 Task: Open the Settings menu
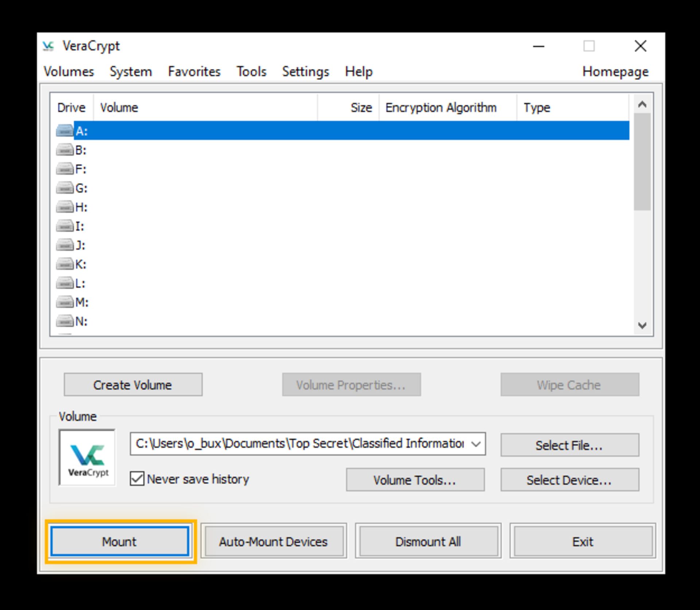306,71
